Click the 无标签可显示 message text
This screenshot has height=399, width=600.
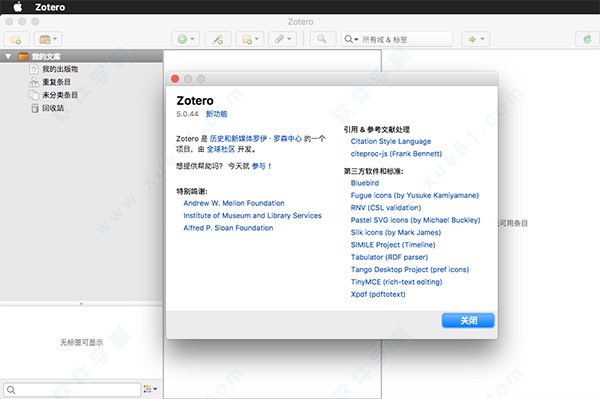(x=82, y=342)
